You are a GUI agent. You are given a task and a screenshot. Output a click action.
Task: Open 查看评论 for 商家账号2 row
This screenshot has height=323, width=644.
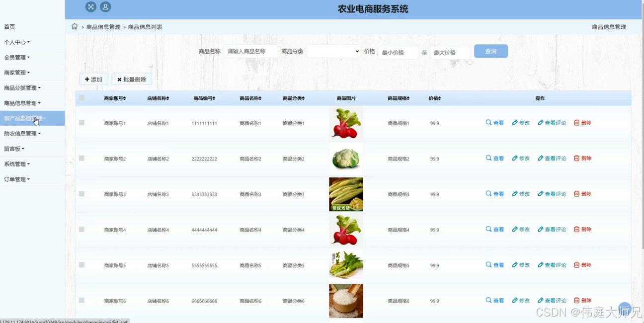[552, 159]
